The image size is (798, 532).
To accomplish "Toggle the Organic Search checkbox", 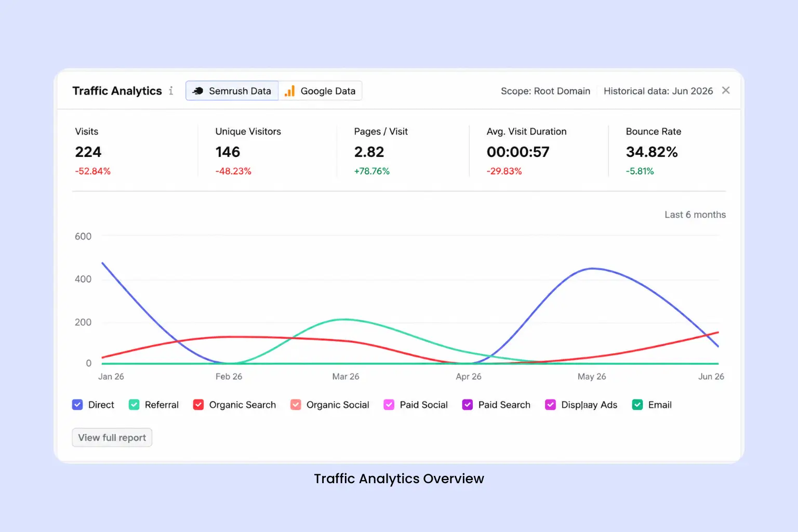I will 198,405.
